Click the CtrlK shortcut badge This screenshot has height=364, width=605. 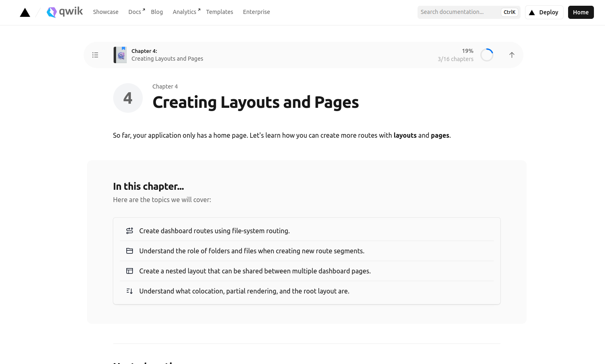pyautogui.click(x=509, y=12)
